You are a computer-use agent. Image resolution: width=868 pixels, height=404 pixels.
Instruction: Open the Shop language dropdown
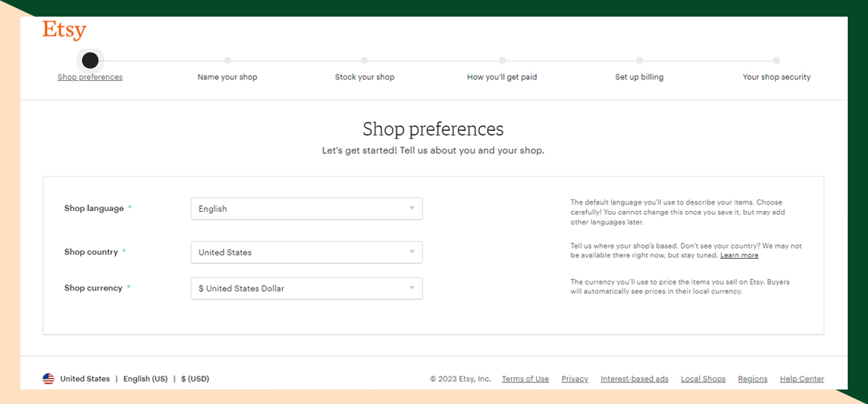307,209
